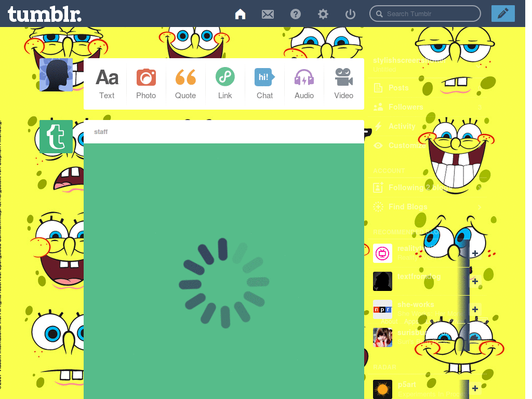Open the Apps footer link
Screen dimensions: 532x399
(411, 322)
